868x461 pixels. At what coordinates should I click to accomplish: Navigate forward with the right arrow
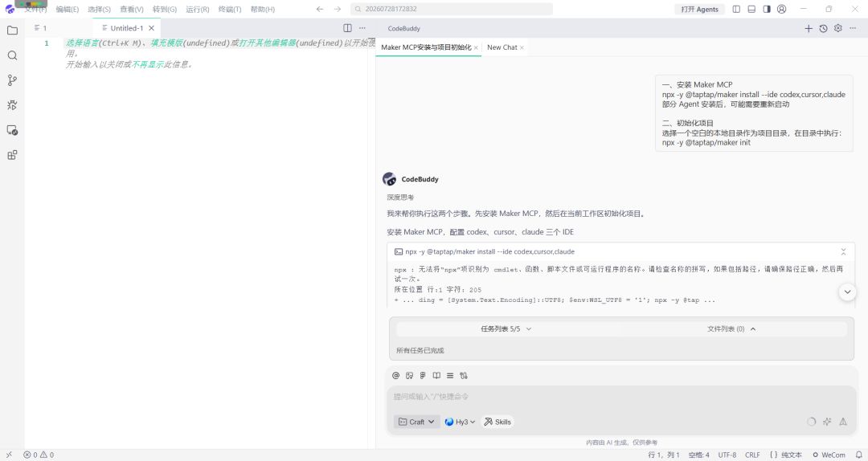click(337, 9)
